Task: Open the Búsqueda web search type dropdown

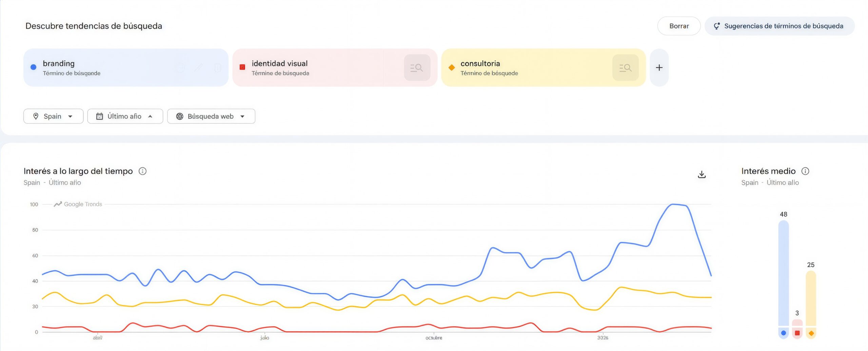Action: [x=211, y=116]
